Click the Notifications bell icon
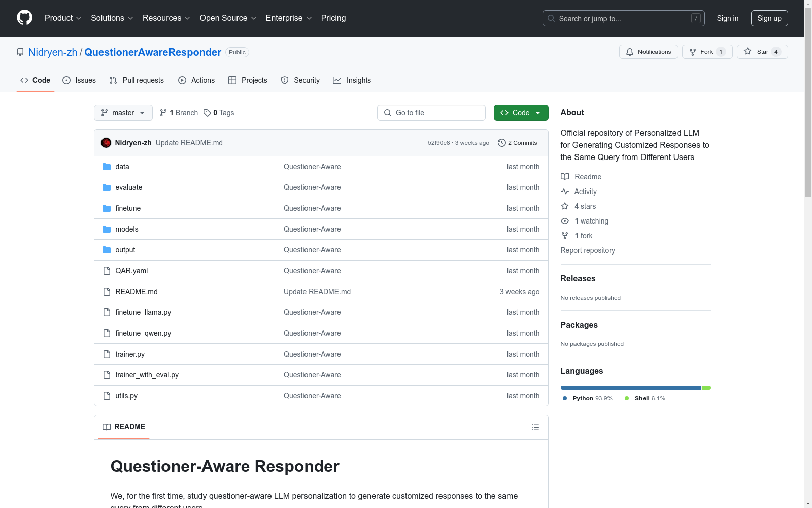The image size is (812, 508). click(630, 52)
